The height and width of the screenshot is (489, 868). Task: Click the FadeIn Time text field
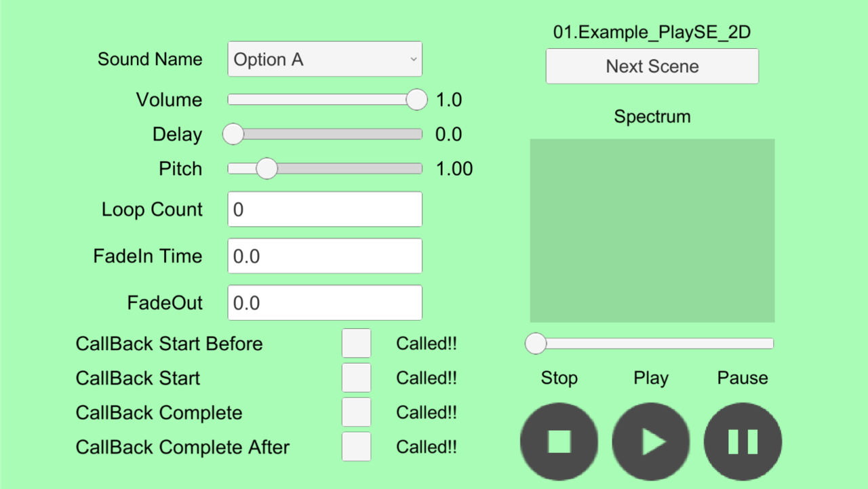click(x=324, y=256)
